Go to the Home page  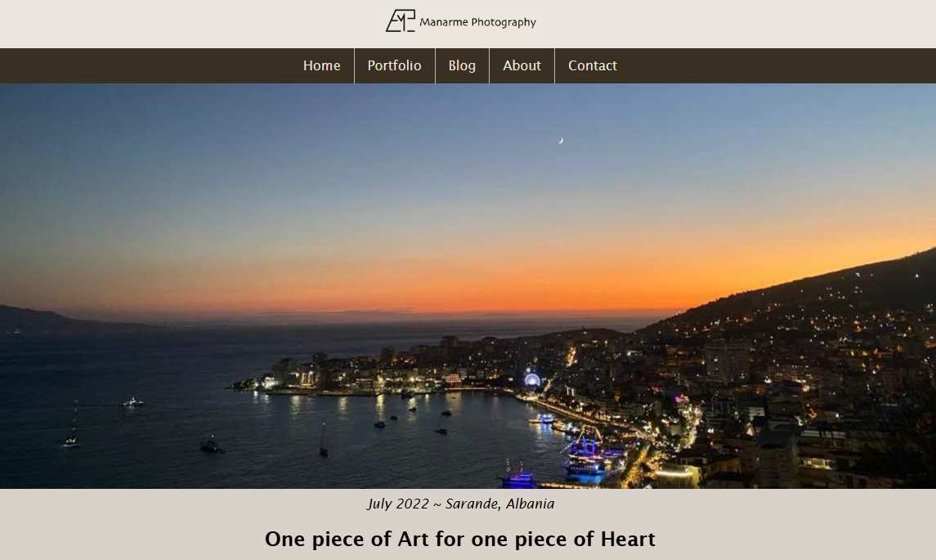point(322,65)
